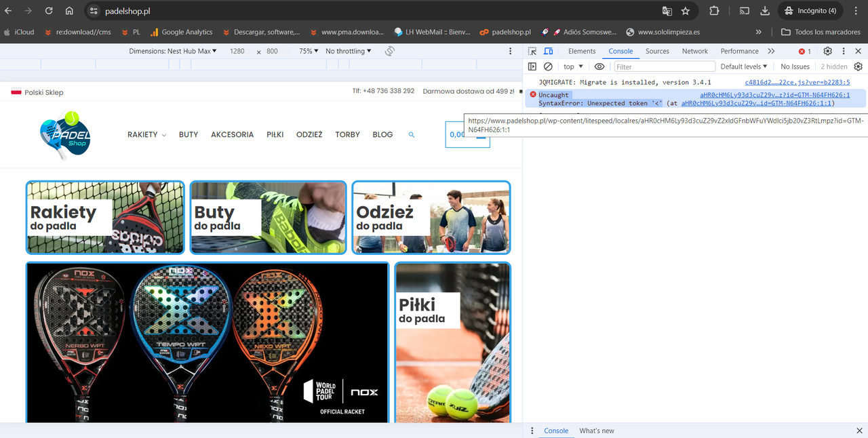Open the 75% zoom dropdown

coord(309,51)
